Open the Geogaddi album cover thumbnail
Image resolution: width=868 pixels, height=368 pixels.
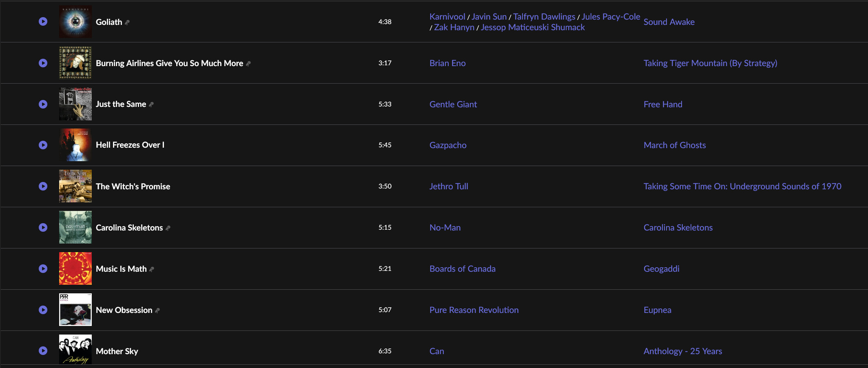click(x=75, y=268)
